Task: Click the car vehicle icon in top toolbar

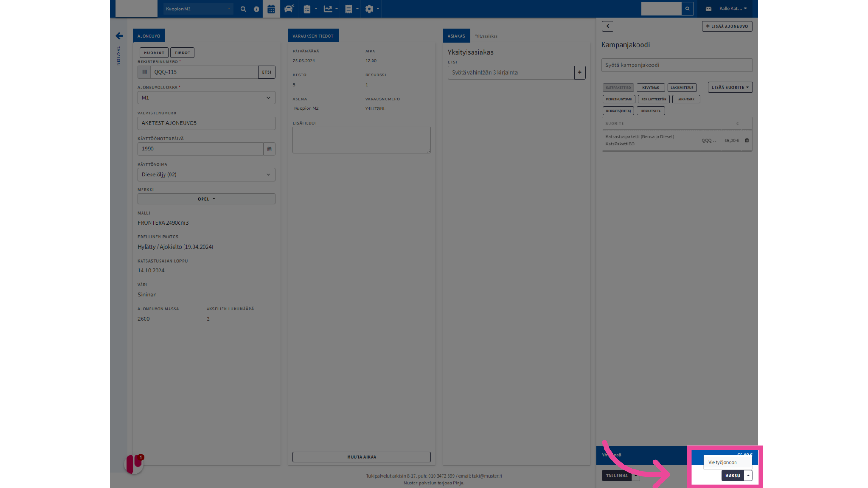Action: [x=289, y=9]
